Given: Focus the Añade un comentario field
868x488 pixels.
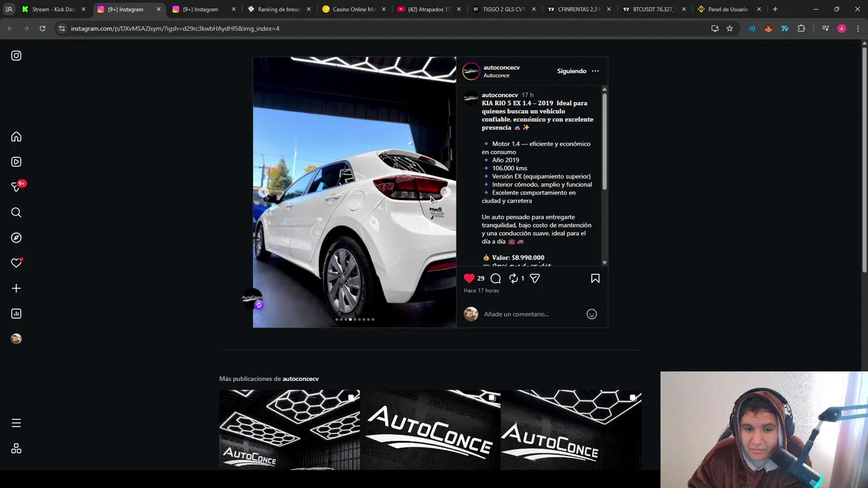Looking at the screenshot, I should [x=532, y=314].
